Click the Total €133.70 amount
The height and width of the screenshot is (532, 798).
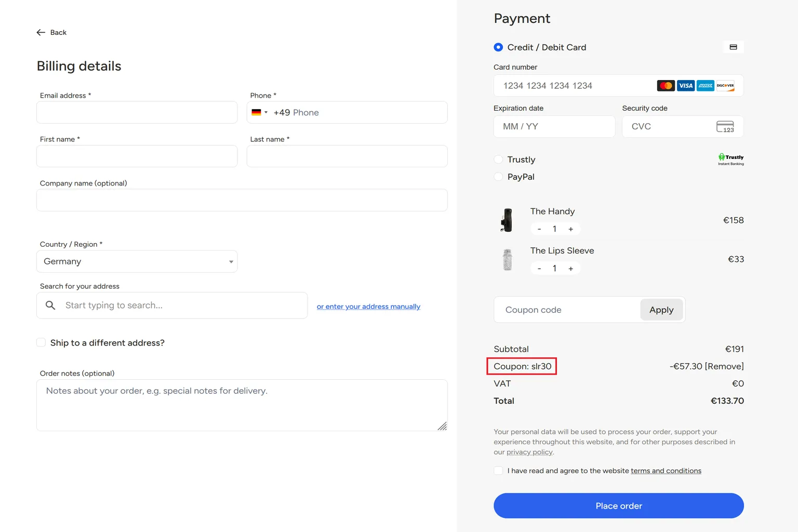(x=727, y=401)
